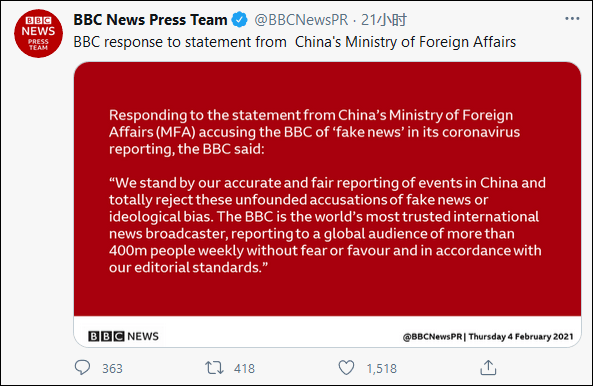Click the reply speech bubble icon
The height and width of the screenshot is (386, 593).
82,367
